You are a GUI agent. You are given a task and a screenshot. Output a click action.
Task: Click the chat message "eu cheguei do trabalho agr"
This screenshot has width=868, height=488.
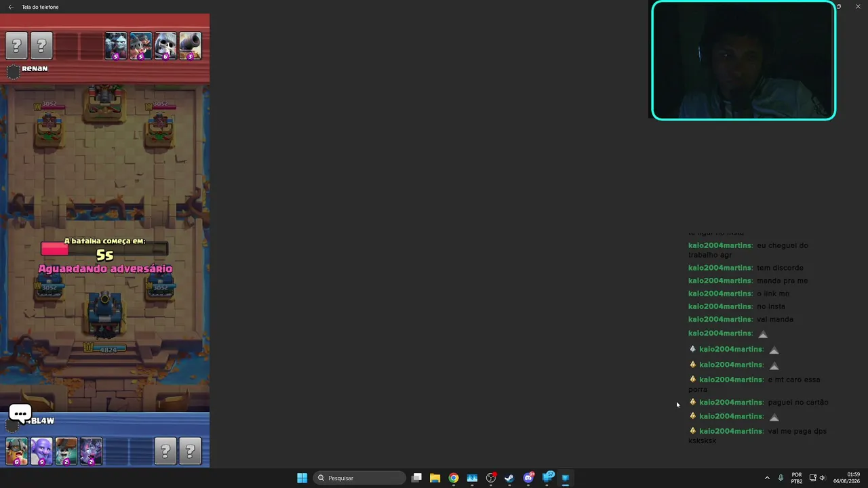[x=749, y=250]
